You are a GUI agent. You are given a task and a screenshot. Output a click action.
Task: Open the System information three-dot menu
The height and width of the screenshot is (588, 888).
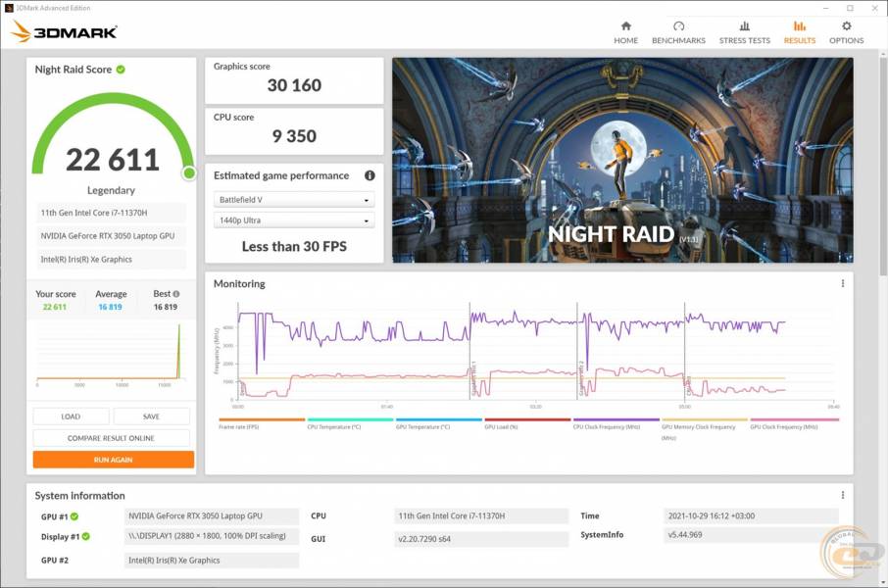click(843, 495)
